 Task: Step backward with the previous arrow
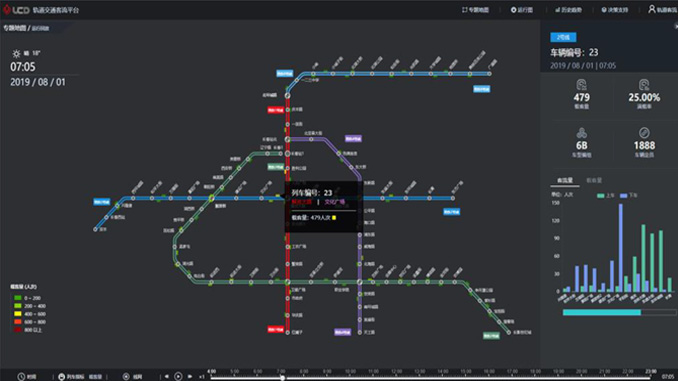tap(166, 377)
